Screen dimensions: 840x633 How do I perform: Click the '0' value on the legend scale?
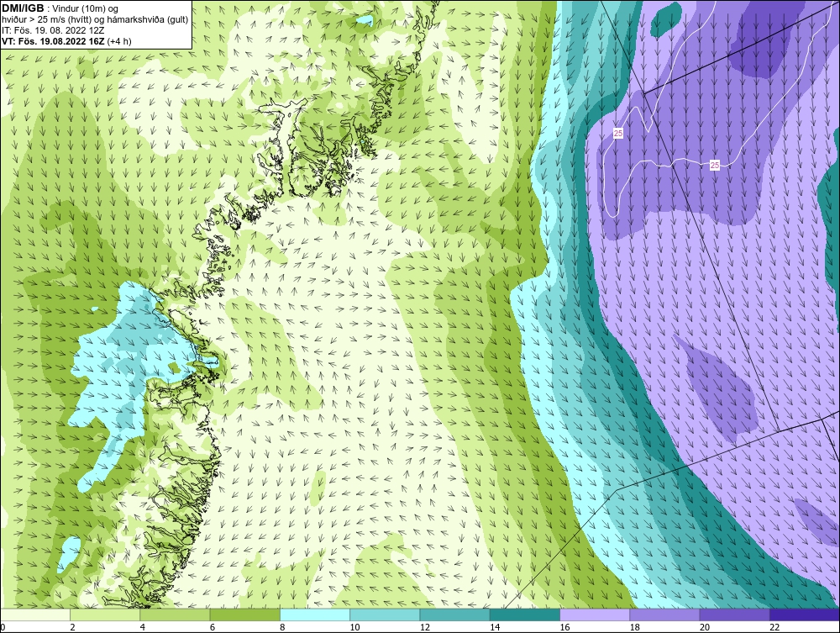click(3, 627)
